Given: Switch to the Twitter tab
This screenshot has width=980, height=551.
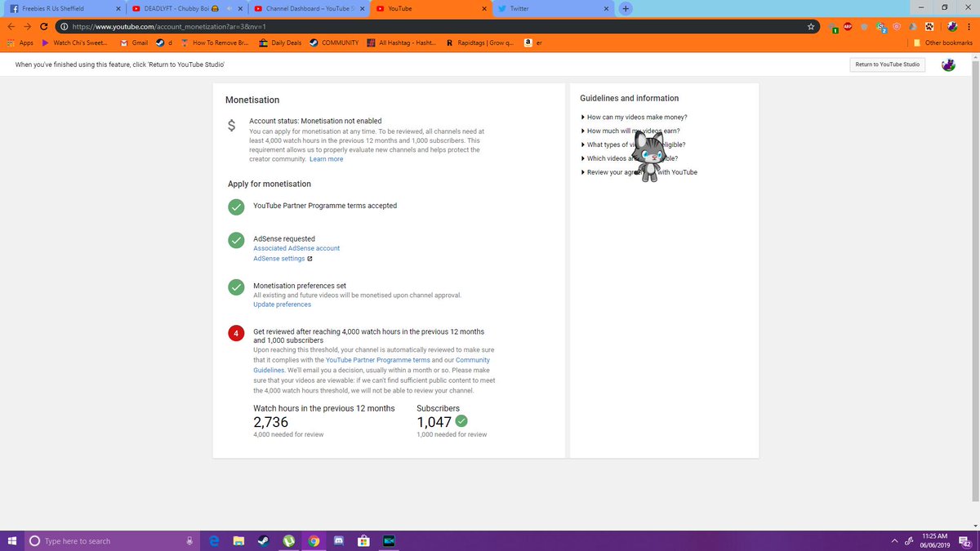Looking at the screenshot, I should tap(554, 8).
